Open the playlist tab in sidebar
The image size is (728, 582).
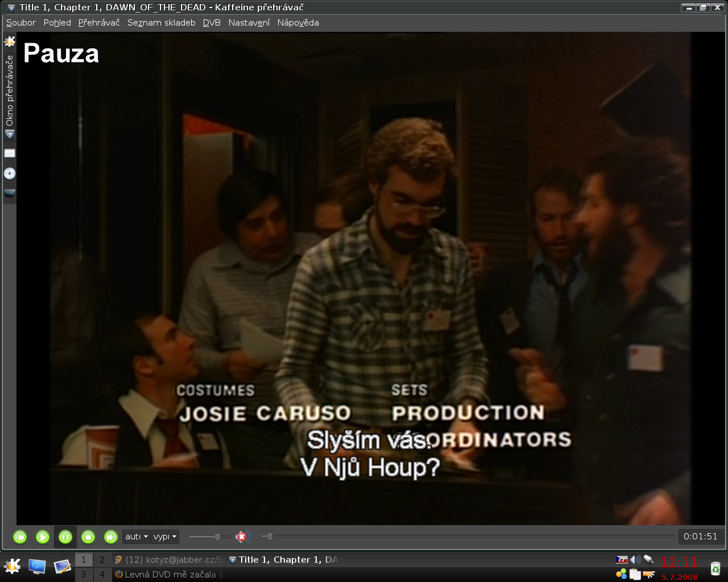pos(10,153)
